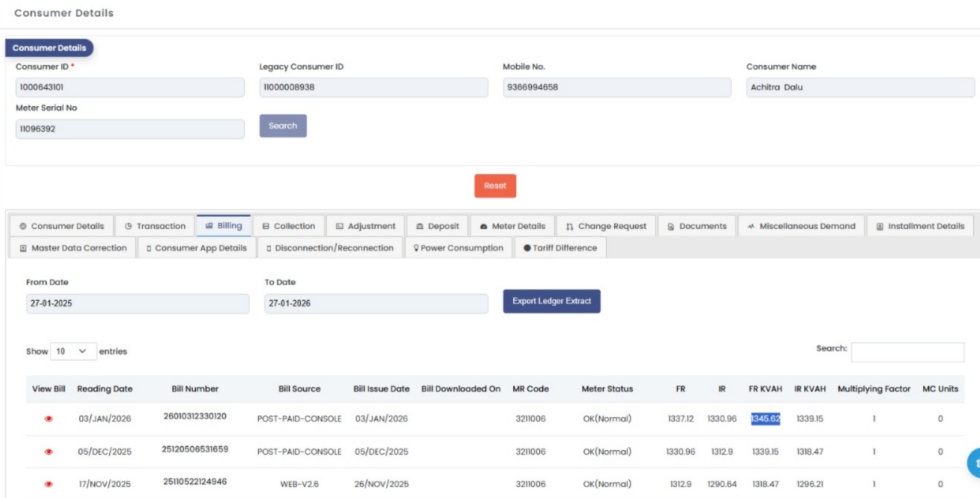Click Export Ledger Extract button
The image size is (980, 498).
coord(551,301)
